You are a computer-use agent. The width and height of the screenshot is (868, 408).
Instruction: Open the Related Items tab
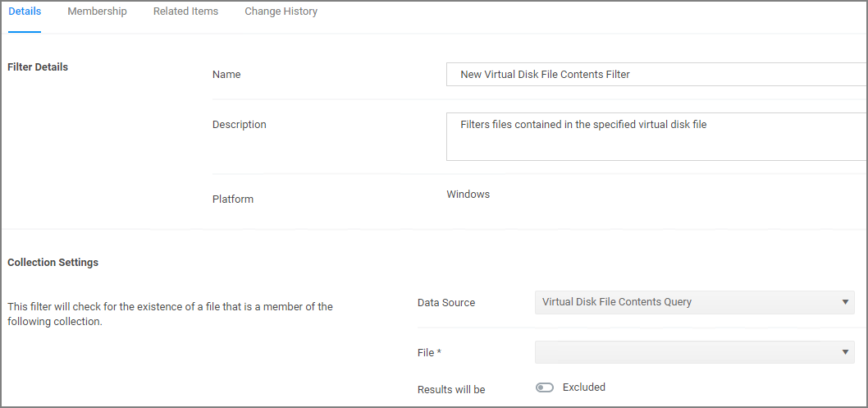[x=185, y=11]
